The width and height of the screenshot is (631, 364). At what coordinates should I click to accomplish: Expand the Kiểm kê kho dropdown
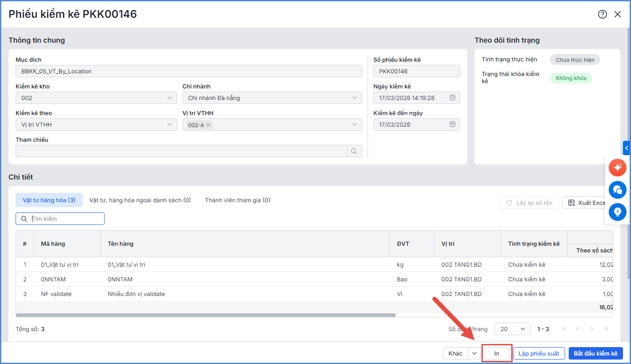point(170,98)
